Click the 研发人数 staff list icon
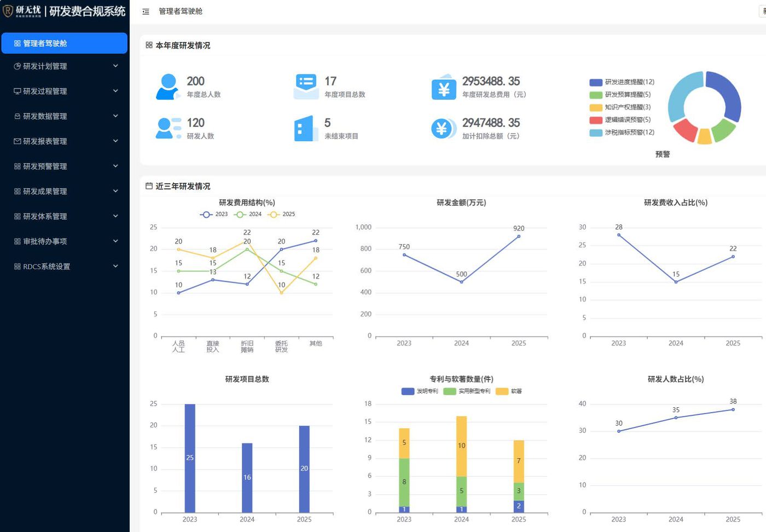This screenshot has height=532, width=766. point(169,128)
